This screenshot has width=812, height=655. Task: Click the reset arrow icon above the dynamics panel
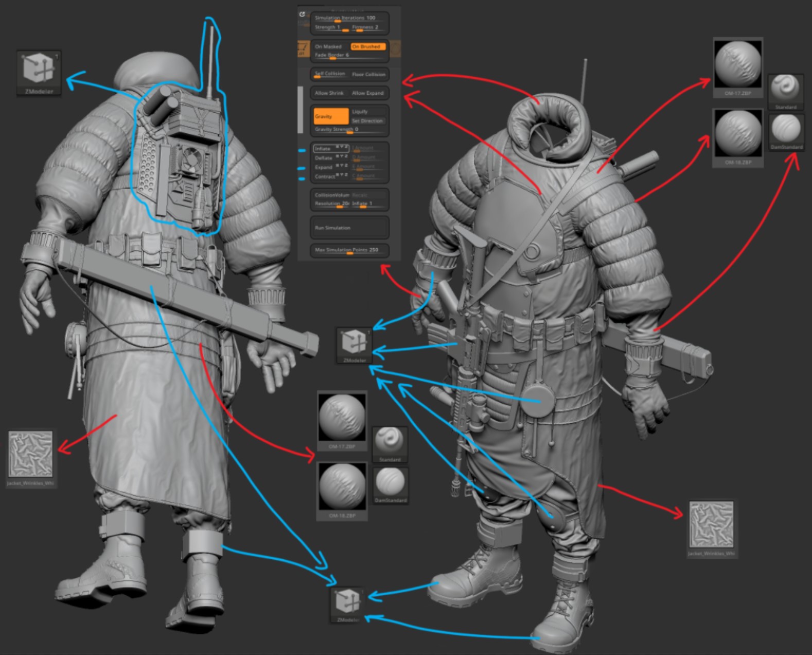302,14
